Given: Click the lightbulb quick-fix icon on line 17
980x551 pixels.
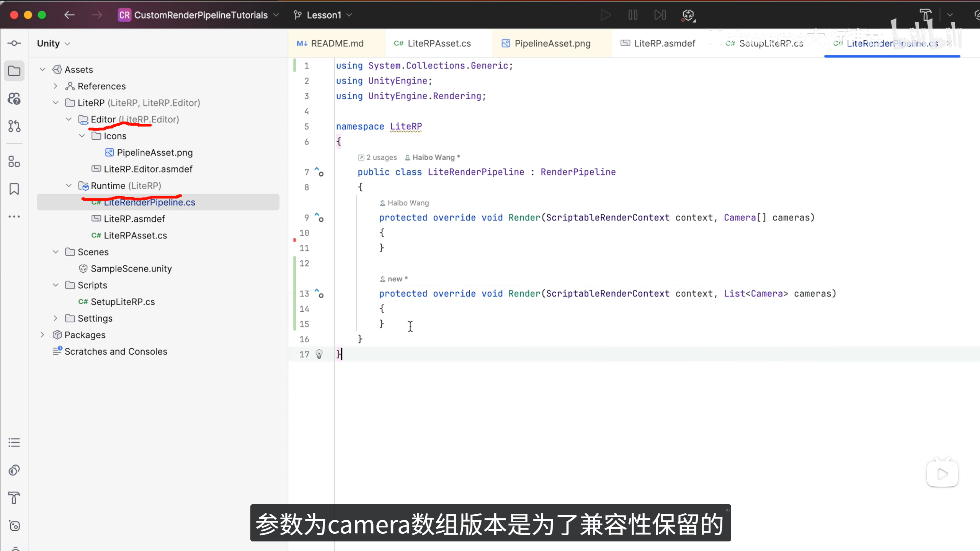Looking at the screenshot, I should coord(319,354).
